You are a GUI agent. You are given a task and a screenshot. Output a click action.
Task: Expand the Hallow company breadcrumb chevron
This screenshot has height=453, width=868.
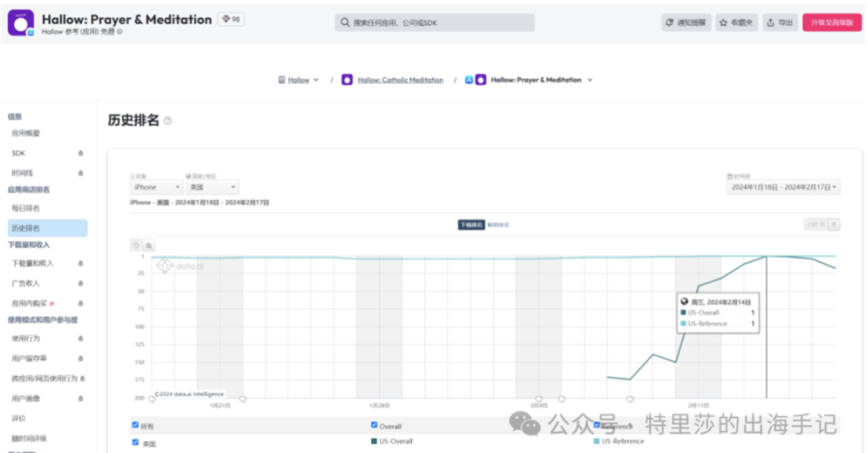pos(316,80)
